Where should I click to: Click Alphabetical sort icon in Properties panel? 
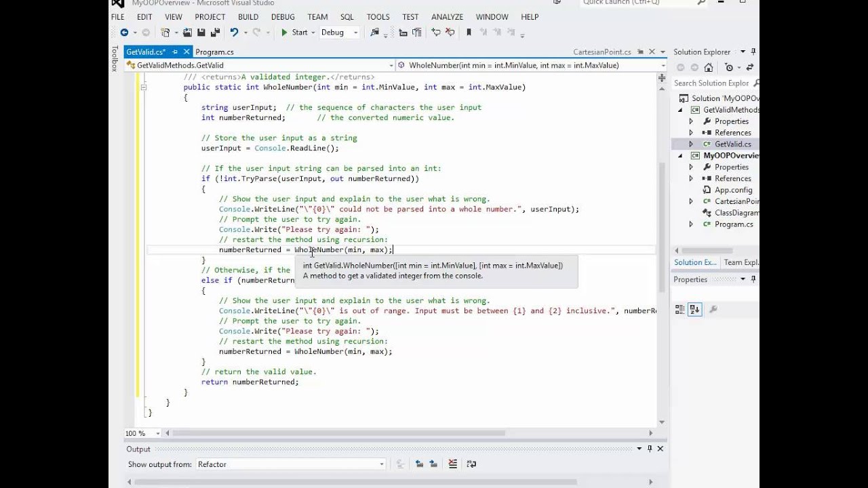tap(694, 309)
